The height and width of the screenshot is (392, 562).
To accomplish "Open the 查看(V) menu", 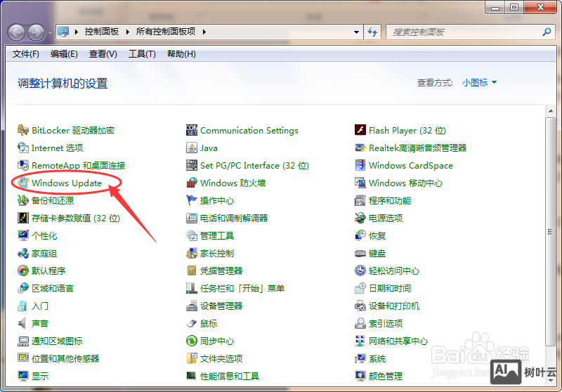I will (103, 54).
